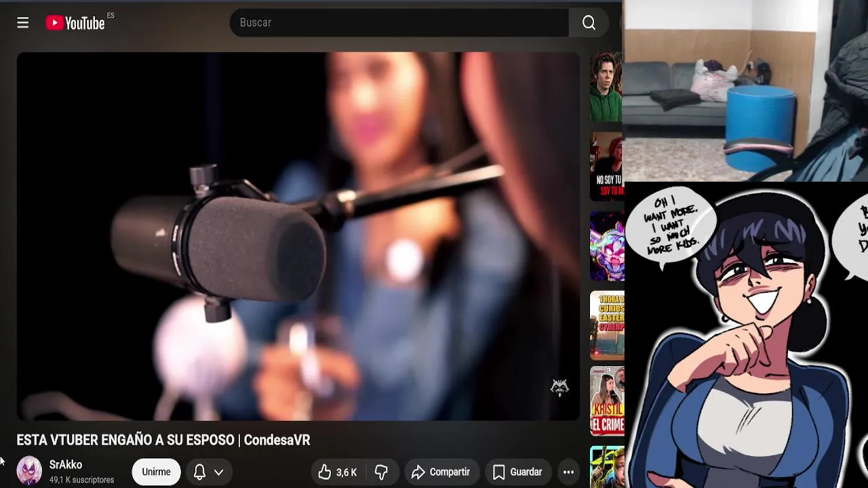
Task: Open the purple cartoon recommended thumbnail
Action: pos(607,246)
